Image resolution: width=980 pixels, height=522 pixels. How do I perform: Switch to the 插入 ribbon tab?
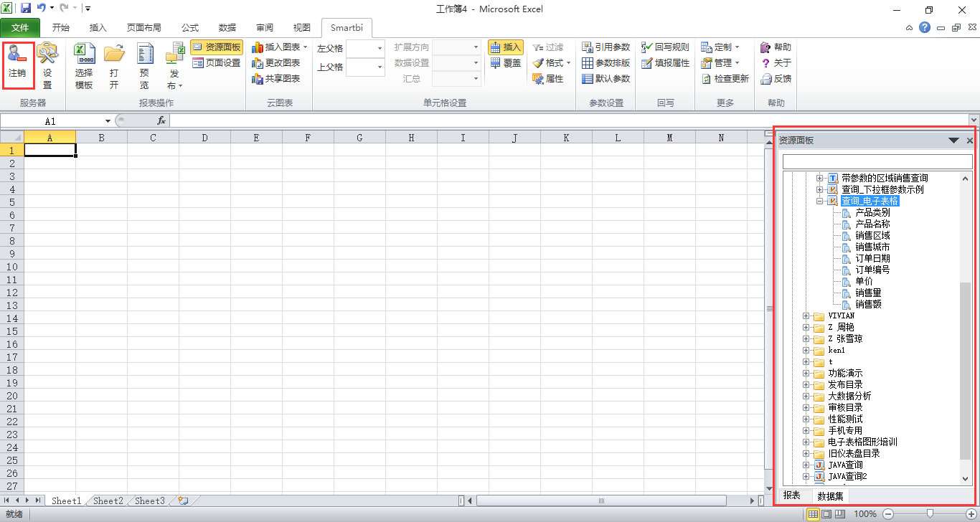[x=98, y=28]
